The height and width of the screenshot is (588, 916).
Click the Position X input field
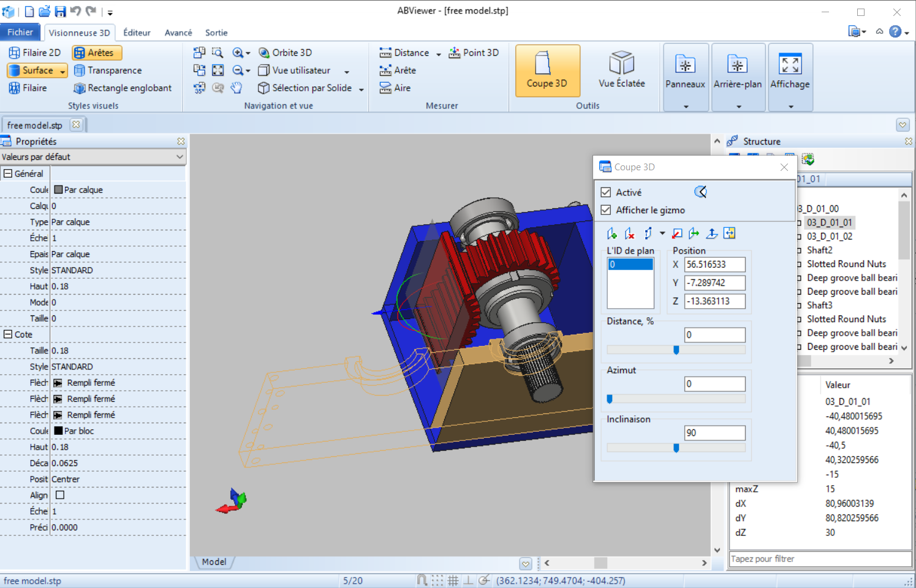(714, 265)
